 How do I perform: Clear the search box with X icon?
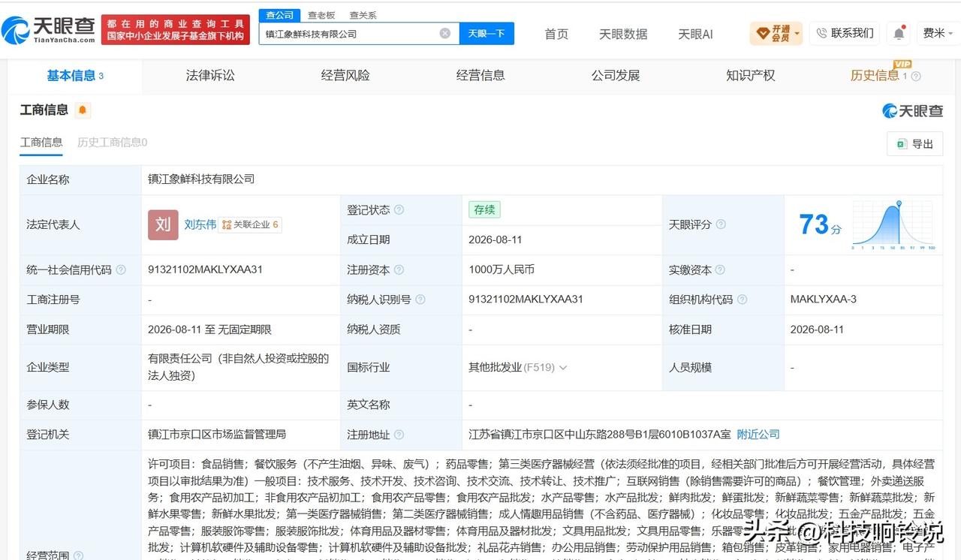pos(444,33)
